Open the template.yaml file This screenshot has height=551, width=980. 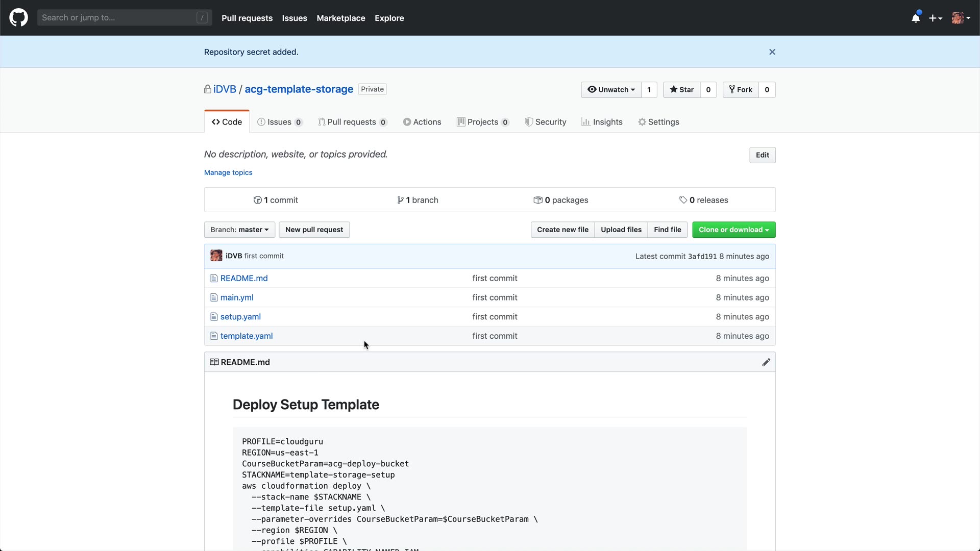247,336
